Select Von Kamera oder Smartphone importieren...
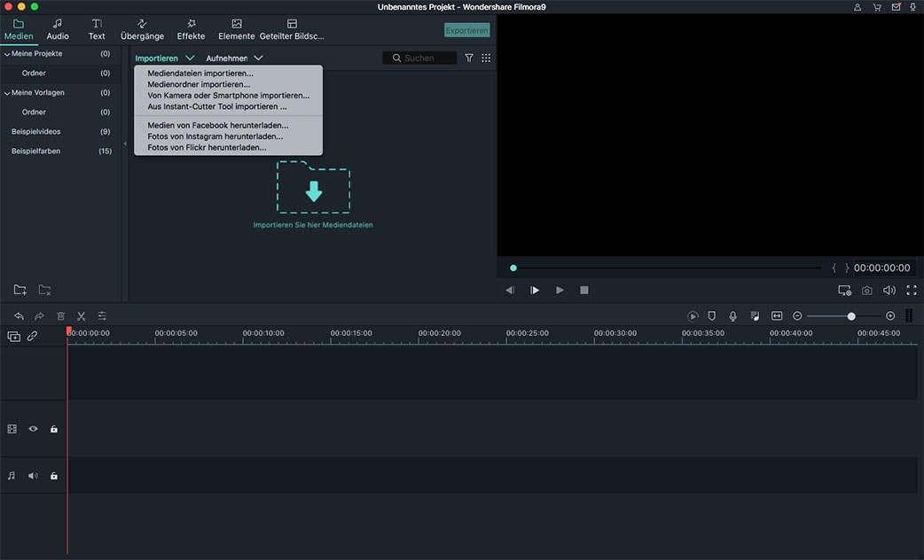 pyautogui.click(x=228, y=96)
